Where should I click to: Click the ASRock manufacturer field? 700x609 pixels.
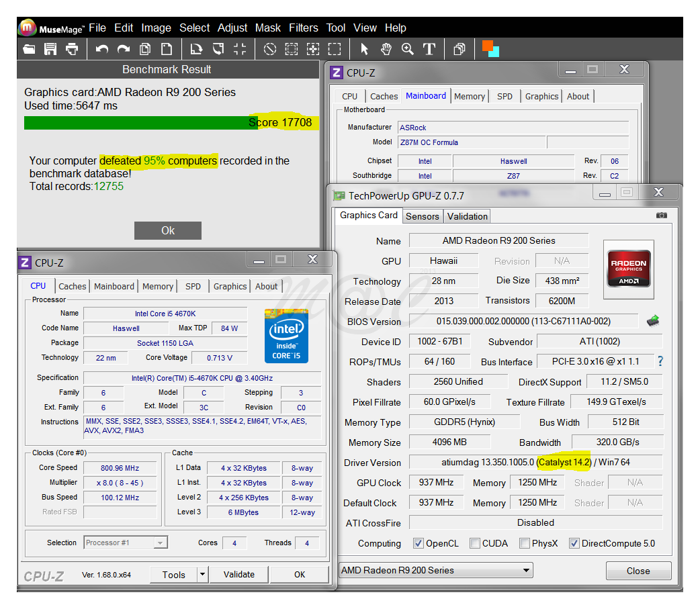point(513,128)
